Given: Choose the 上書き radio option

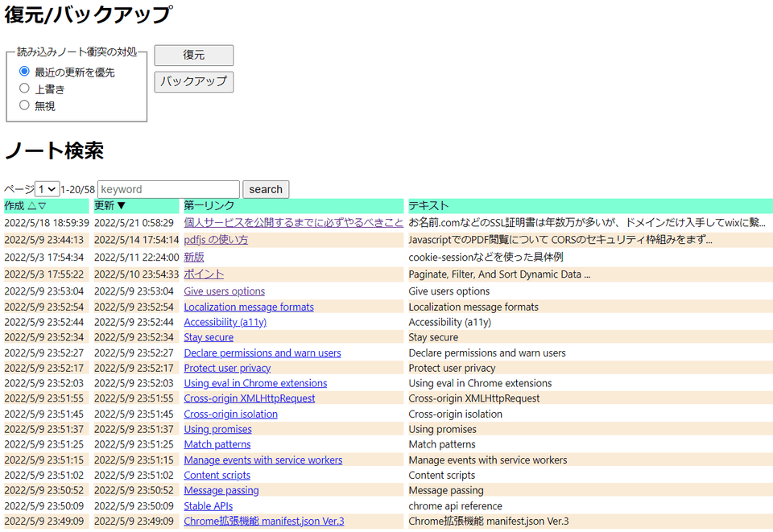Looking at the screenshot, I should 24,89.
